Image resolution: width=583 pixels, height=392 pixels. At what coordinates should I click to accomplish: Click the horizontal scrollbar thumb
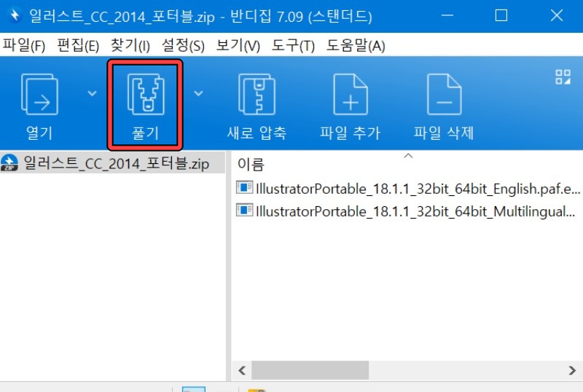[310, 370]
